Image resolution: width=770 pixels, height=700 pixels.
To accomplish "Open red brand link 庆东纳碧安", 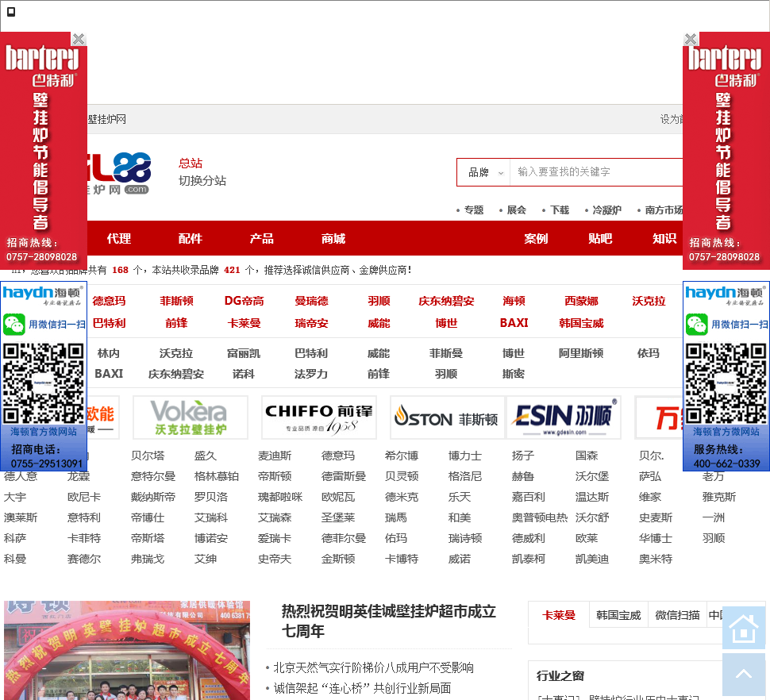I will [446, 301].
